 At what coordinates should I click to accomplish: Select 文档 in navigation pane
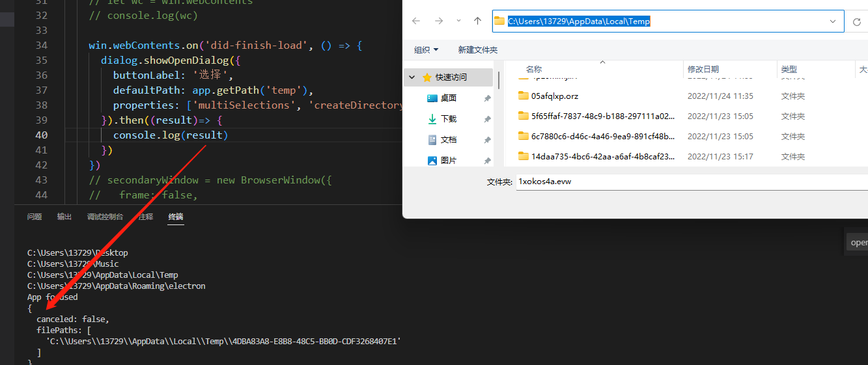448,140
